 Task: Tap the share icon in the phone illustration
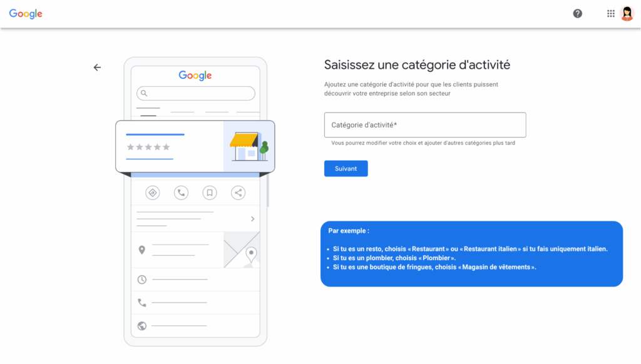pyautogui.click(x=238, y=193)
